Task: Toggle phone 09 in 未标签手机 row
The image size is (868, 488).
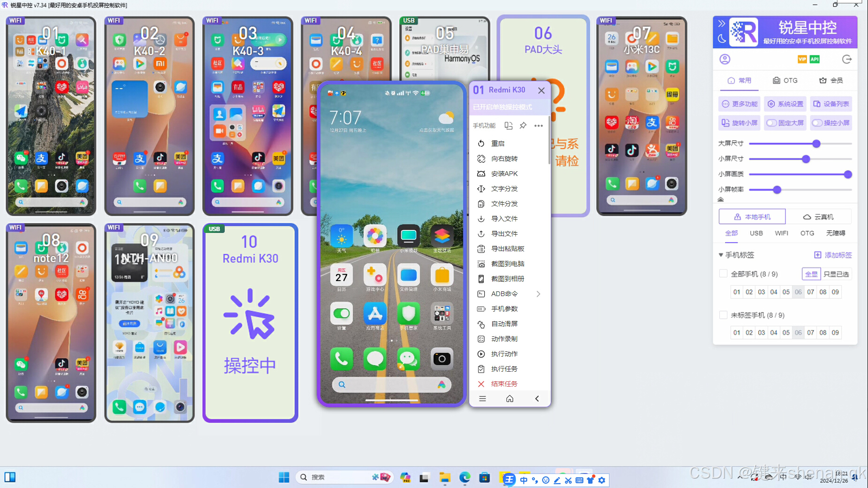Action: click(835, 333)
